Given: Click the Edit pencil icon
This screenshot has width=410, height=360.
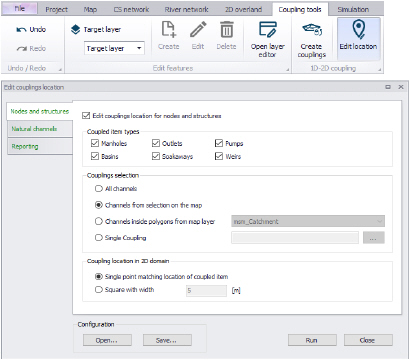Looking at the screenshot, I should pos(198,29).
